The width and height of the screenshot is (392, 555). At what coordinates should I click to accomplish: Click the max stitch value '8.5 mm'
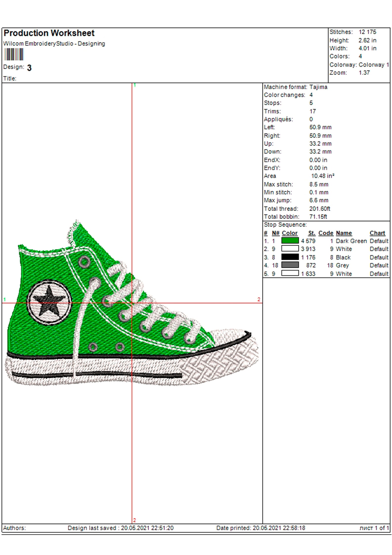[x=319, y=184]
